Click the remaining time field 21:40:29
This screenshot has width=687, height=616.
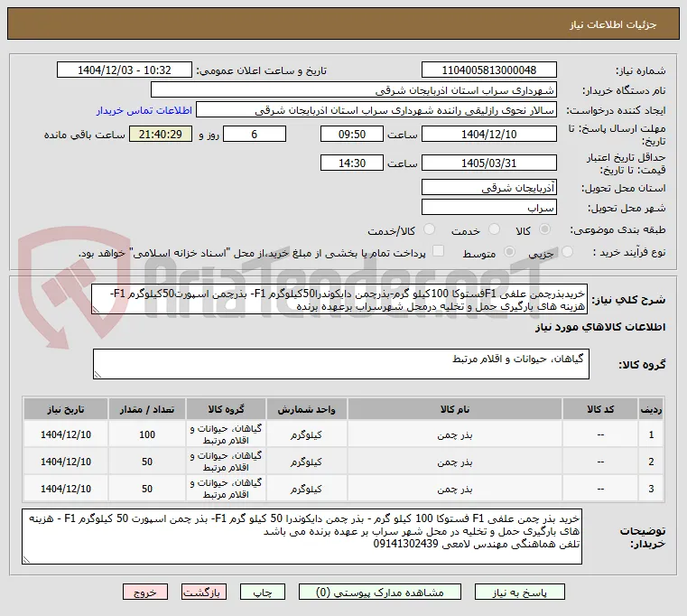(x=161, y=135)
